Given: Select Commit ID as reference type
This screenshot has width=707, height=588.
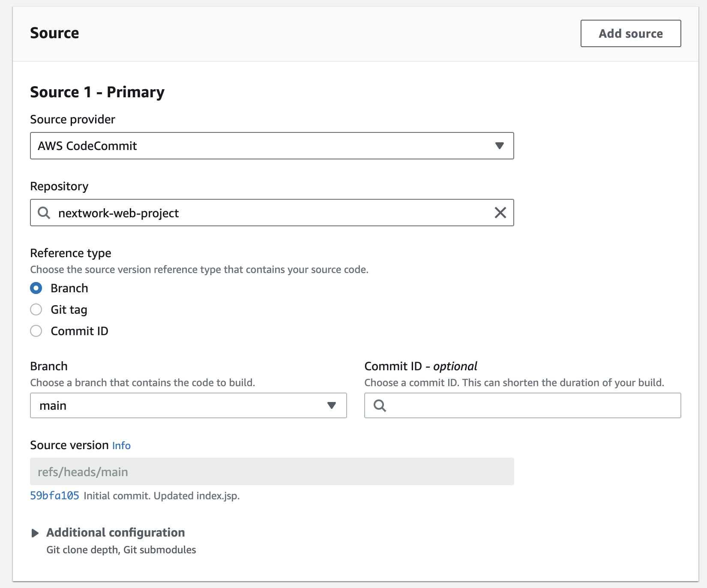Looking at the screenshot, I should click(x=36, y=331).
